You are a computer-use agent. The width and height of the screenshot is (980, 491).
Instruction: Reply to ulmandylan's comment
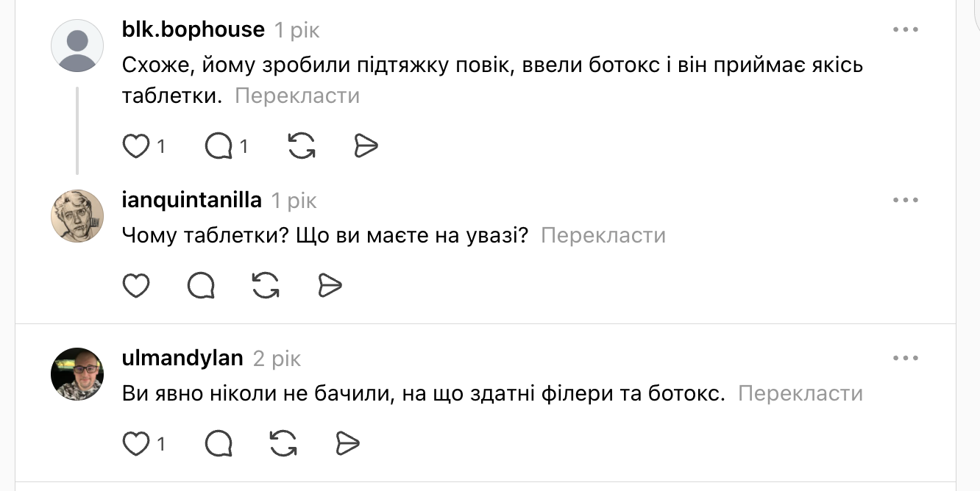(x=219, y=443)
